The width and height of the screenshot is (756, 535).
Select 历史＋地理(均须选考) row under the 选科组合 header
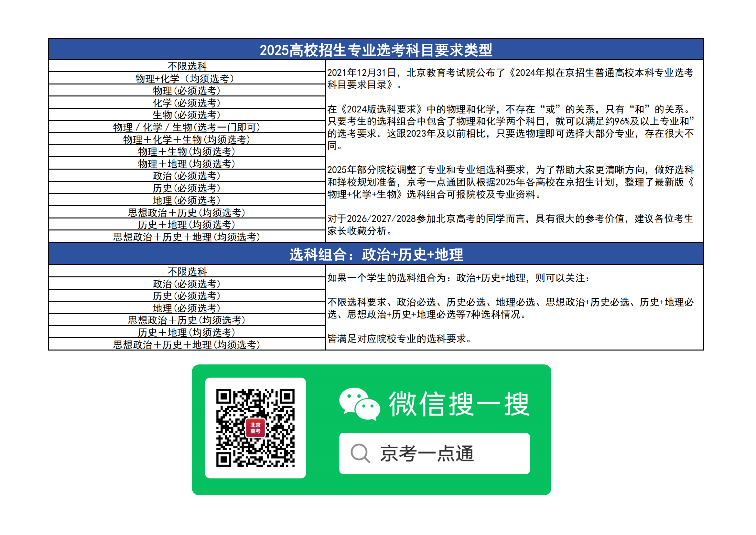pos(187,332)
